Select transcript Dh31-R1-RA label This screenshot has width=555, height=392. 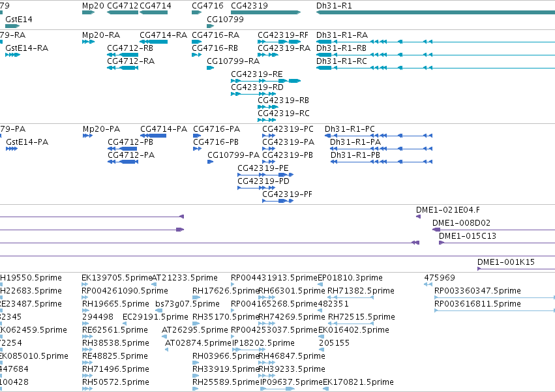click(342, 35)
